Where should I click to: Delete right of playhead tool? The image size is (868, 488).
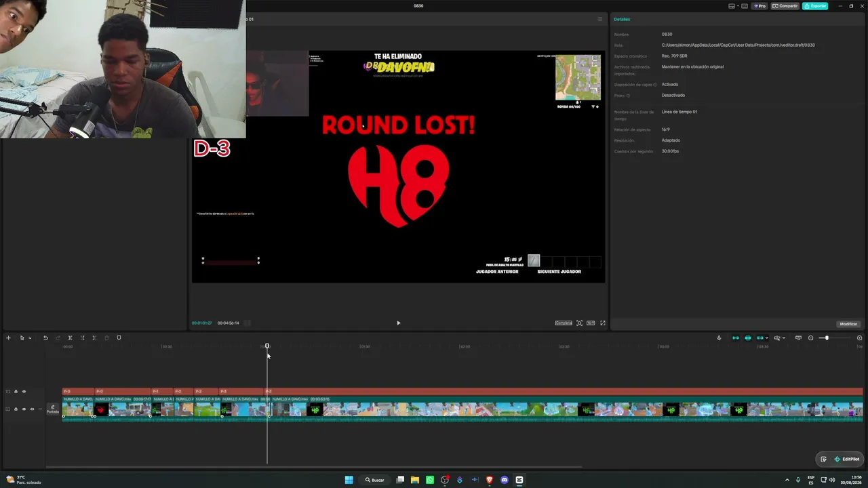94,338
